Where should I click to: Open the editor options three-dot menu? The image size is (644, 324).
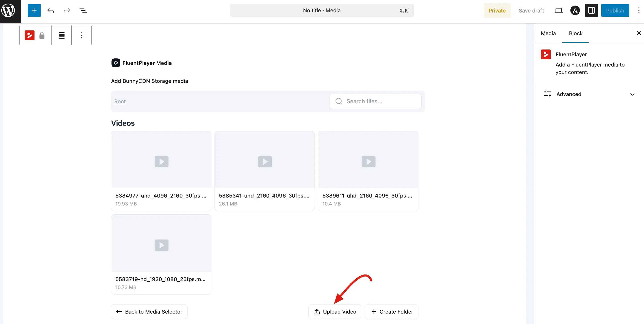[639, 10]
